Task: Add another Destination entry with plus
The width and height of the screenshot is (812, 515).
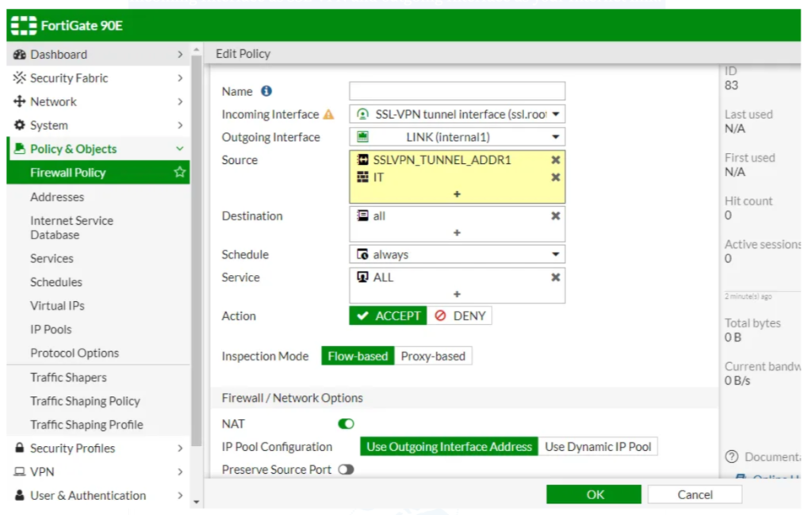Action: click(457, 233)
